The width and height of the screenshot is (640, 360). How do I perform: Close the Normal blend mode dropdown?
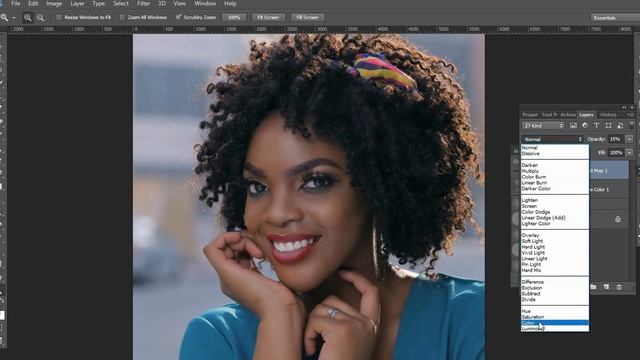pyautogui.click(x=552, y=139)
